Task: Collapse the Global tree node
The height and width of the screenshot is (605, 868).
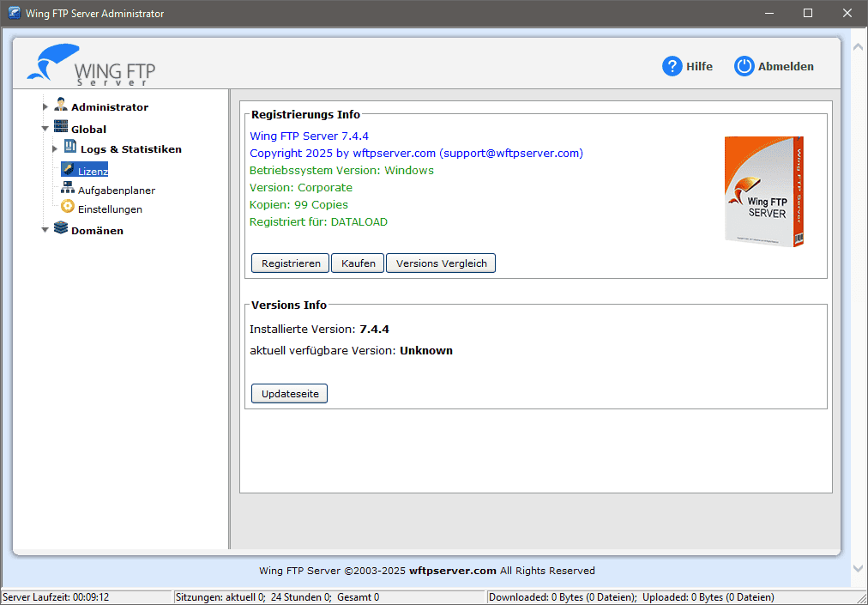Action: click(x=45, y=129)
